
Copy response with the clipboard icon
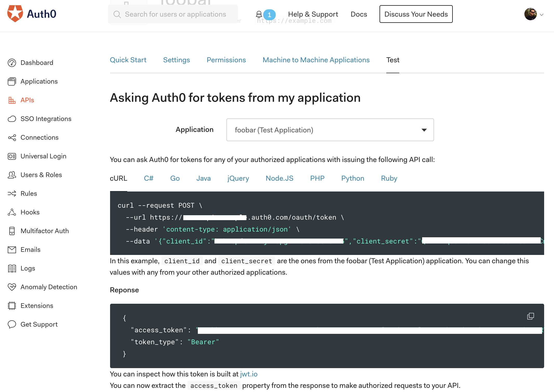(x=530, y=316)
